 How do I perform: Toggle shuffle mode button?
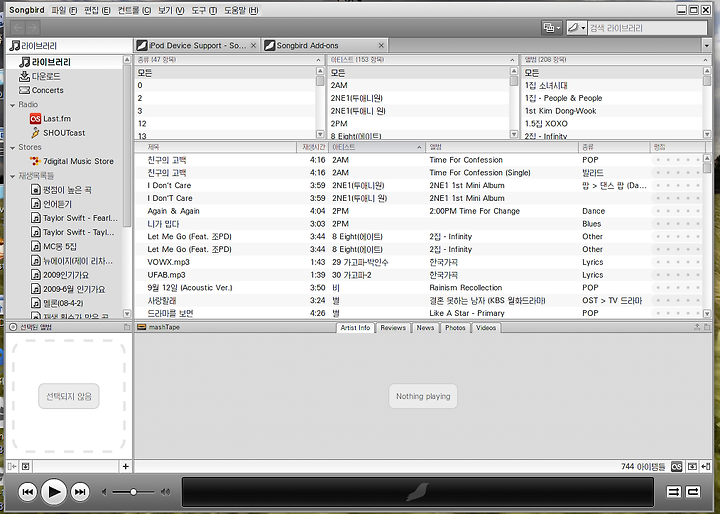pyautogui.click(x=674, y=492)
